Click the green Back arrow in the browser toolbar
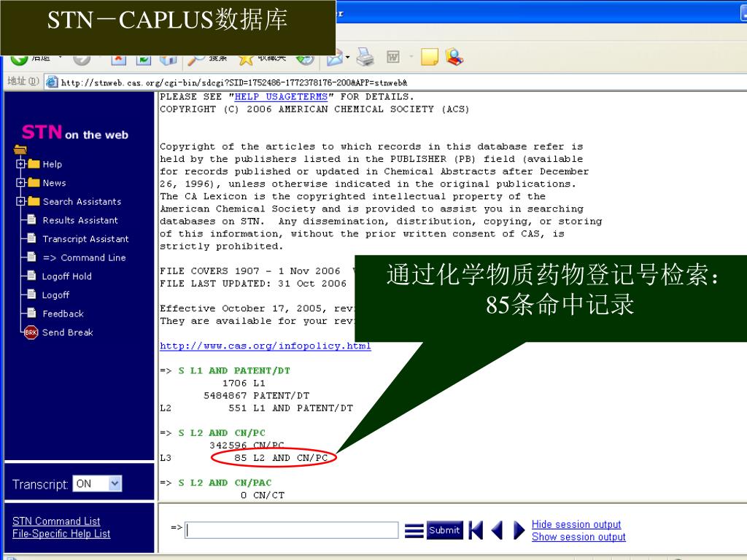The height and width of the screenshot is (560, 747). [19, 60]
